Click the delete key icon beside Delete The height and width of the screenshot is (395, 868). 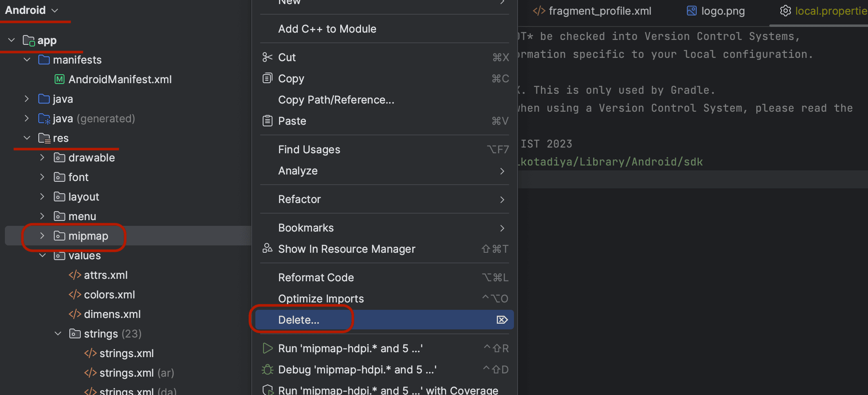[502, 320]
